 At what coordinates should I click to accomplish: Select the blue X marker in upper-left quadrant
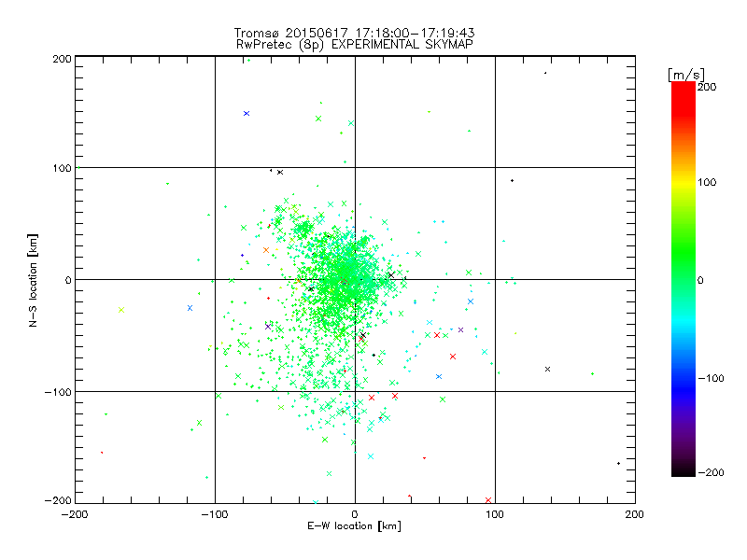click(247, 113)
